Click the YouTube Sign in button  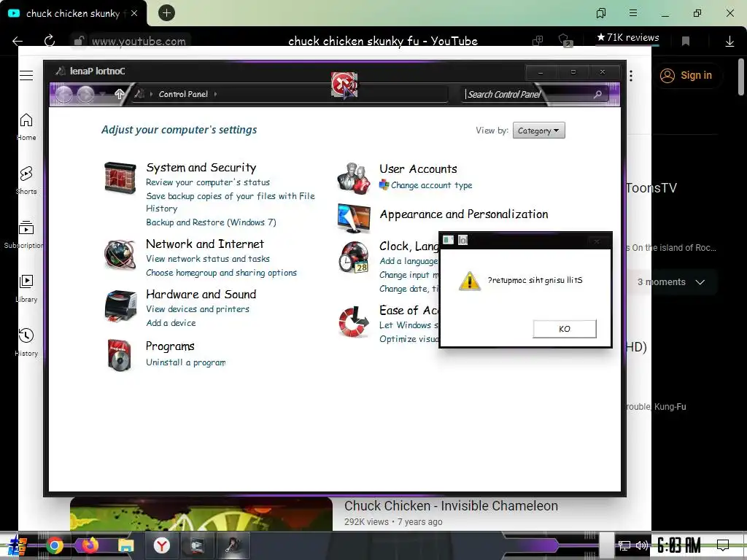(686, 75)
